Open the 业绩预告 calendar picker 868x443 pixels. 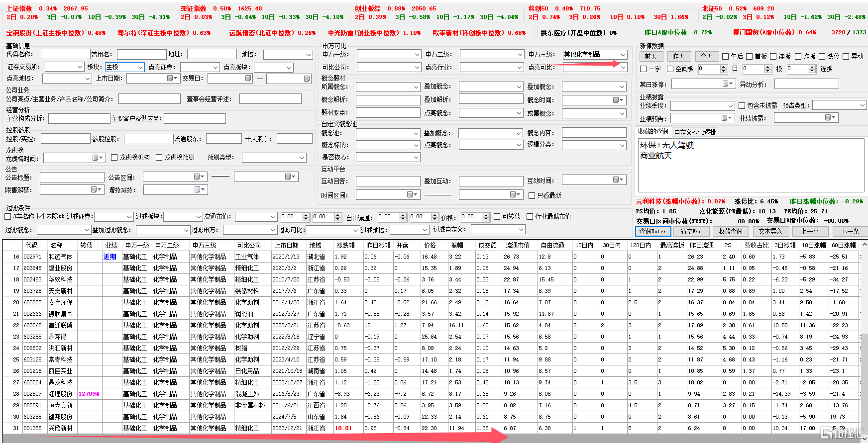pyautogui.click(x=727, y=118)
